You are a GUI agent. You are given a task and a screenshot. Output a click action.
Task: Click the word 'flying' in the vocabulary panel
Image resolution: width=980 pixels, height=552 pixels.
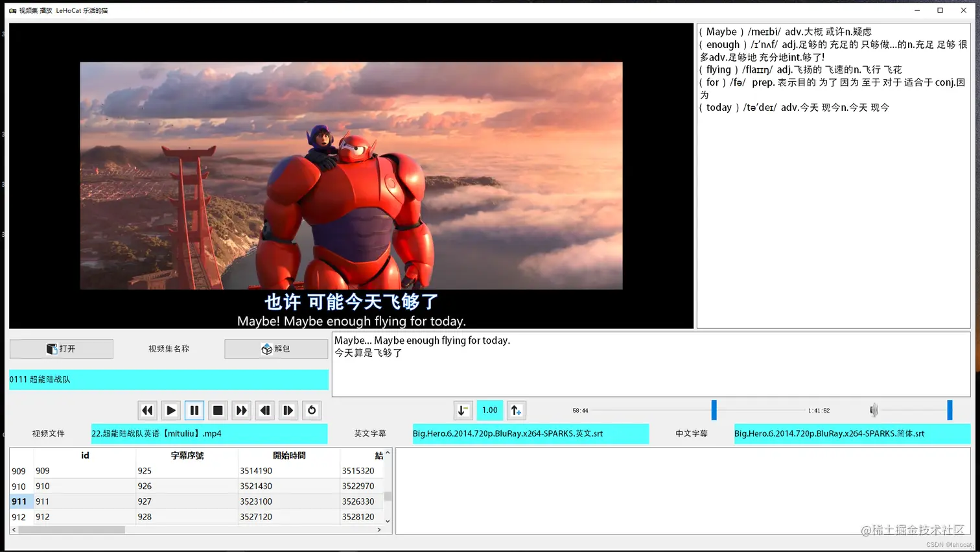click(718, 70)
